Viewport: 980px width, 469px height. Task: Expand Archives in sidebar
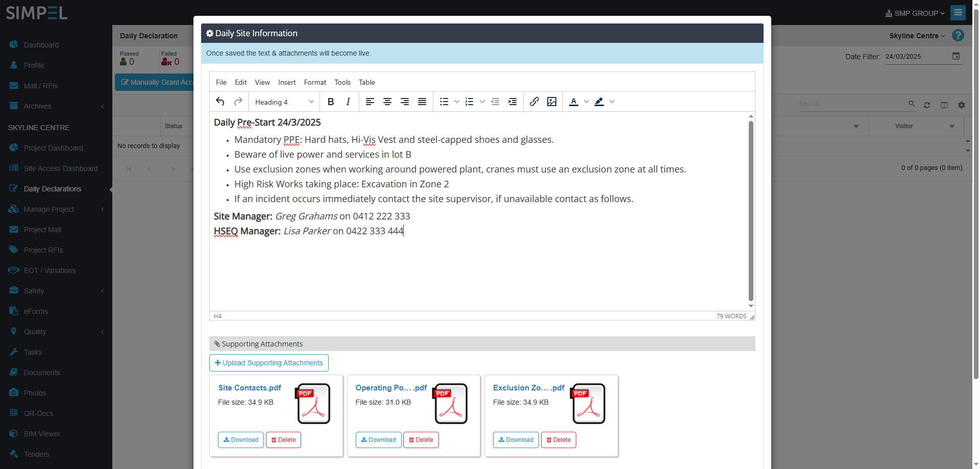pyautogui.click(x=56, y=106)
